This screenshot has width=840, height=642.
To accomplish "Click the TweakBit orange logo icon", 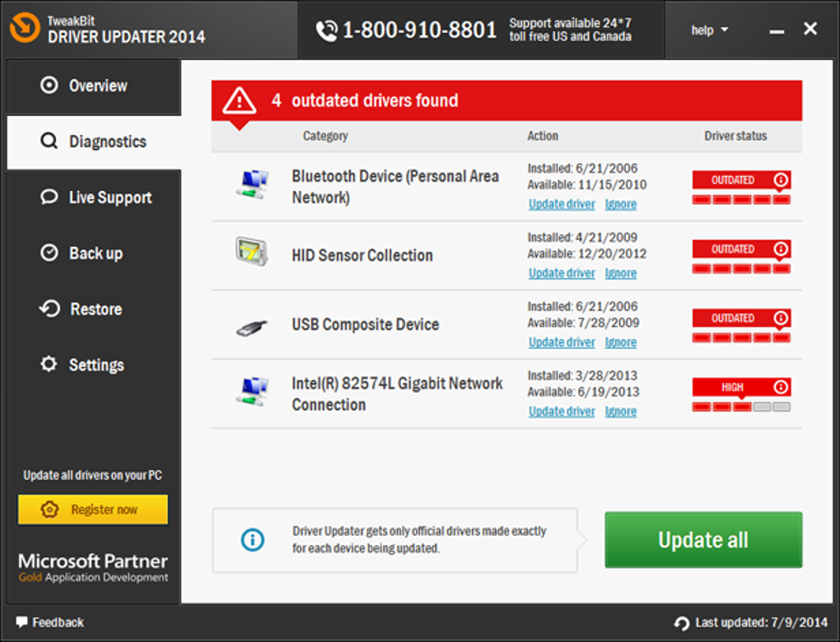I will pos(25,27).
